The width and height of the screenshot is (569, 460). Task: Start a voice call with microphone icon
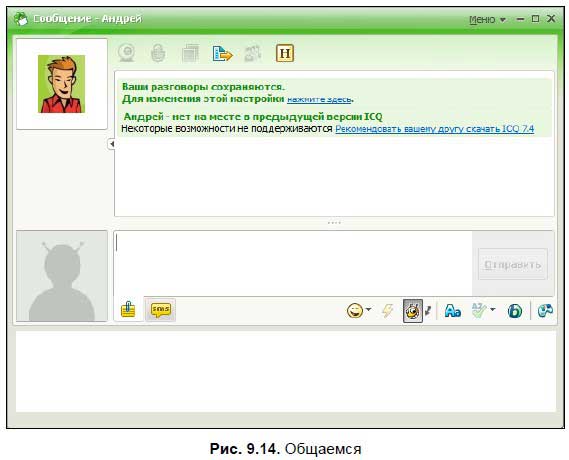point(158,53)
